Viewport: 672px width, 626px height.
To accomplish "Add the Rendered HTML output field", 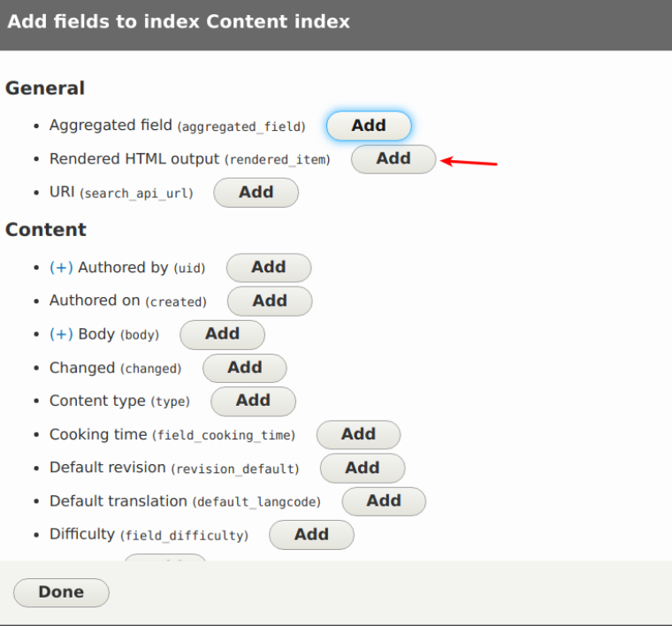I will 393,159.
